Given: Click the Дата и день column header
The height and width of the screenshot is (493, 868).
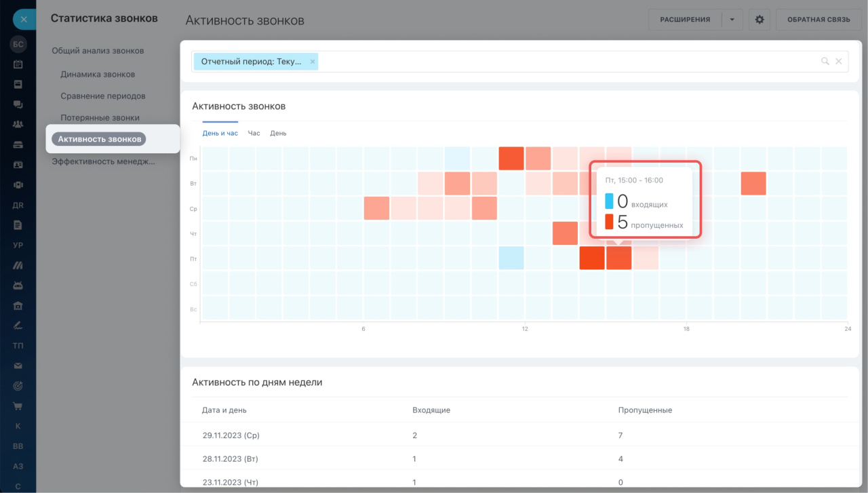Looking at the screenshot, I should 224,410.
